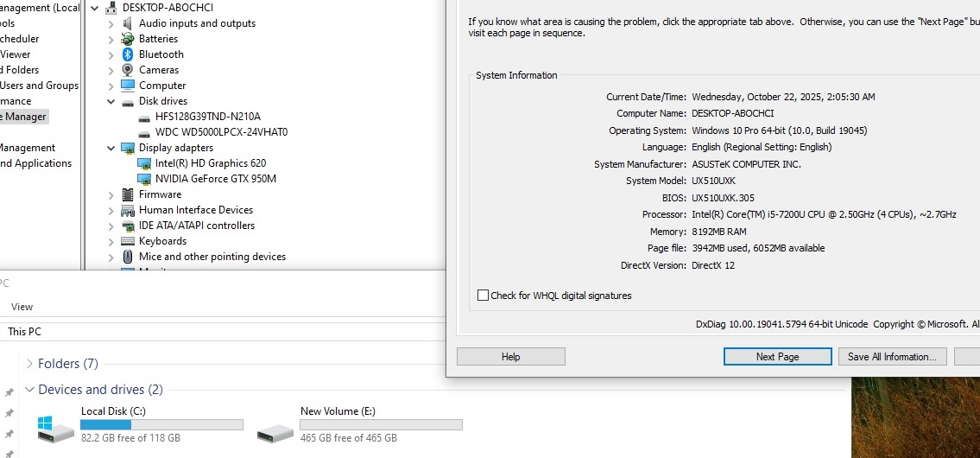Select the NVIDIA GeForce GTX 950M adapter icon
Viewport: 980px width, 458px height.
point(144,179)
